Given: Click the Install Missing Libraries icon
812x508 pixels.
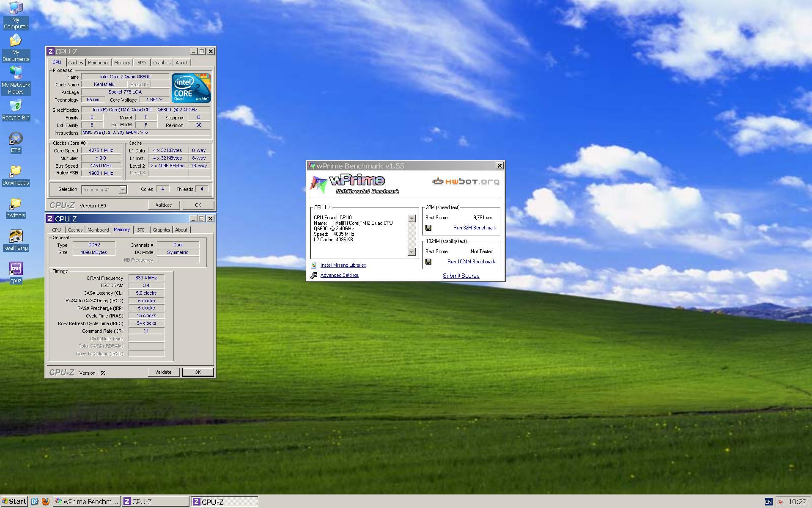Looking at the screenshot, I should pyautogui.click(x=314, y=265).
